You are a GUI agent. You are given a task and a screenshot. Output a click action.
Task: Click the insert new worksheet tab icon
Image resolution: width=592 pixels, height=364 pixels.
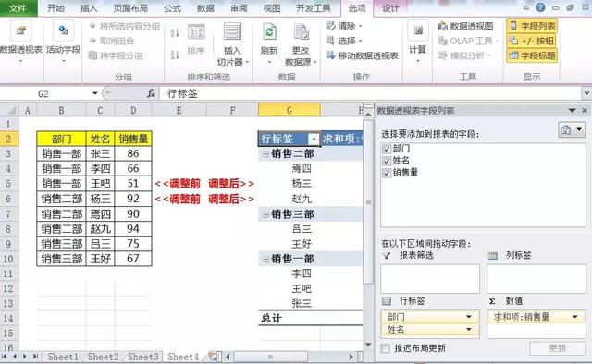pos(214,357)
